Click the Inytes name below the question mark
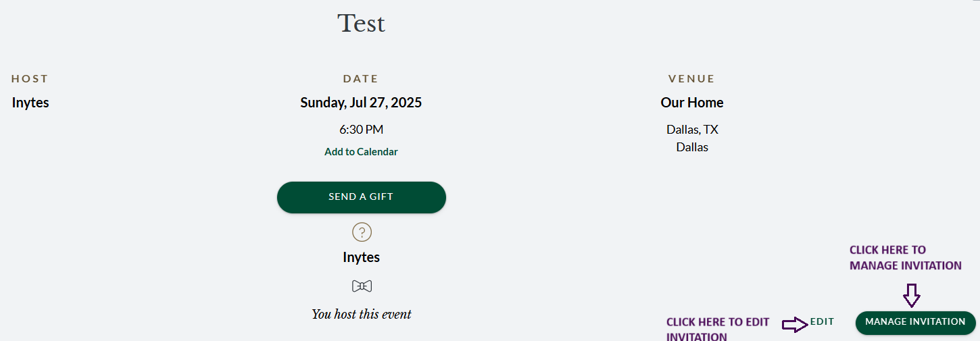 (361, 257)
